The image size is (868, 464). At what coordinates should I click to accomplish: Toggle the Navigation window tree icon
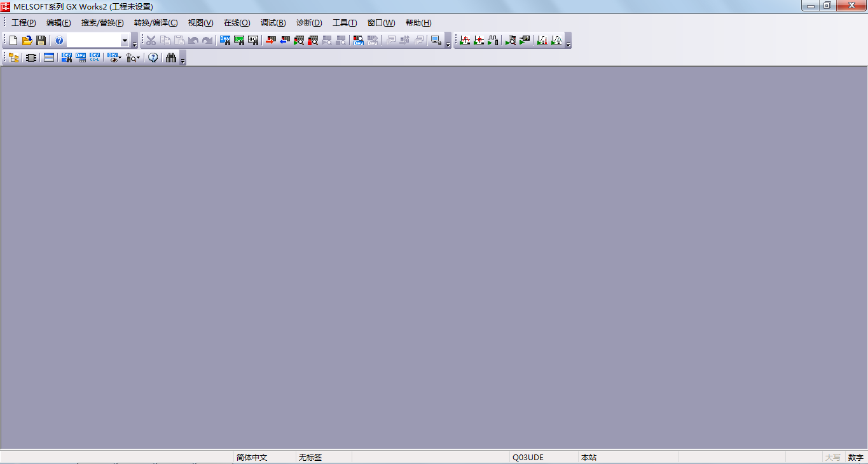point(13,58)
